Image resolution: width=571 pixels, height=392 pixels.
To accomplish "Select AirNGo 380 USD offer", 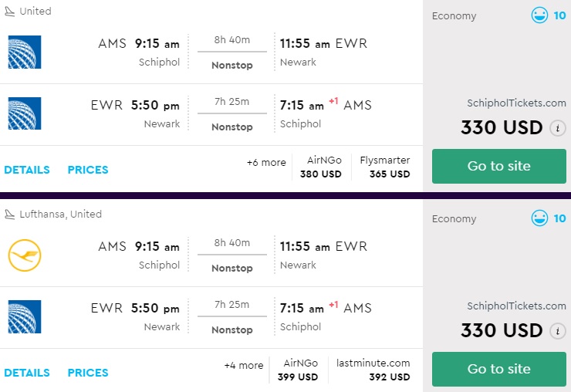I will pyautogui.click(x=320, y=167).
